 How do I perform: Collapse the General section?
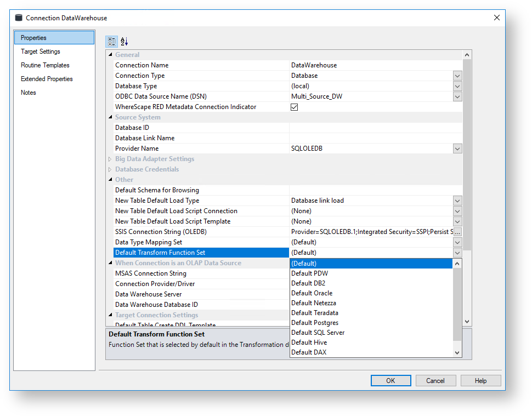tap(110, 55)
